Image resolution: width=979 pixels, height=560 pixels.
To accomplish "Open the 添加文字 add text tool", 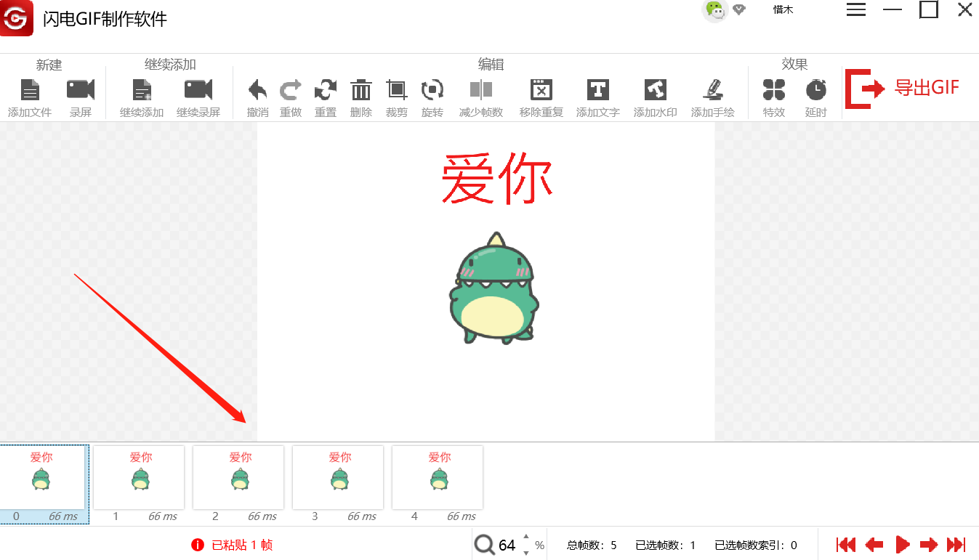I will click(x=598, y=90).
